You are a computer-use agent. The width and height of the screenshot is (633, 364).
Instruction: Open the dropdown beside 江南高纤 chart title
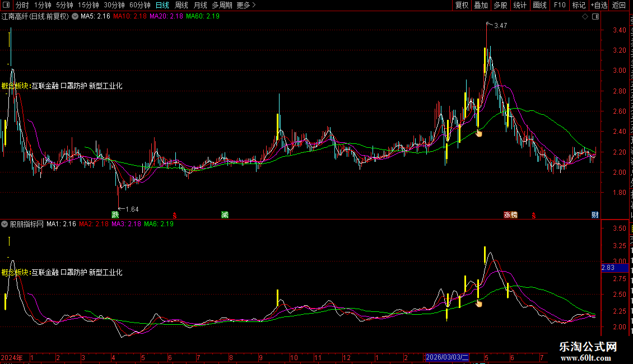[x=75, y=17]
